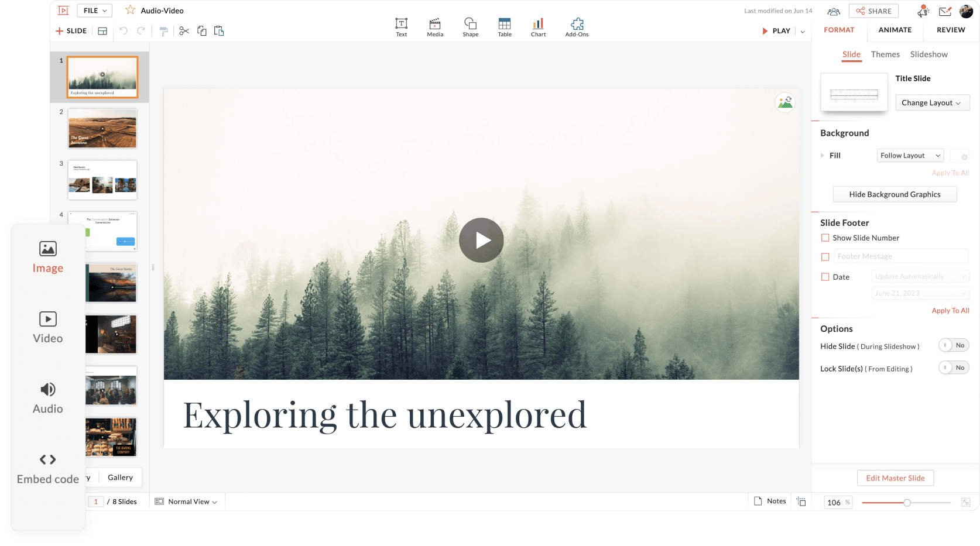Open the Shape tool
This screenshot has height=546, width=980.
pos(470,27)
